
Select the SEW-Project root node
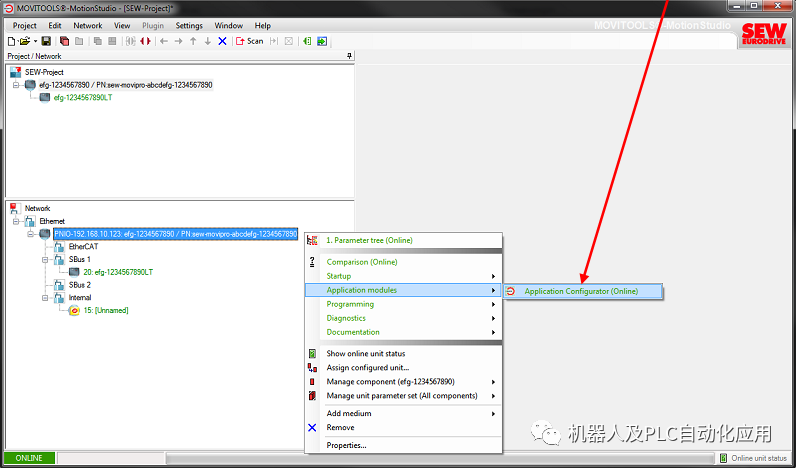[44, 72]
